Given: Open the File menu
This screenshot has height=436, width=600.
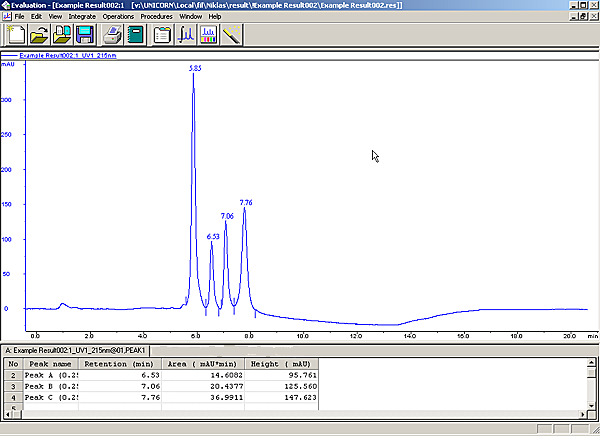Looking at the screenshot, I should pyautogui.click(x=19, y=17).
